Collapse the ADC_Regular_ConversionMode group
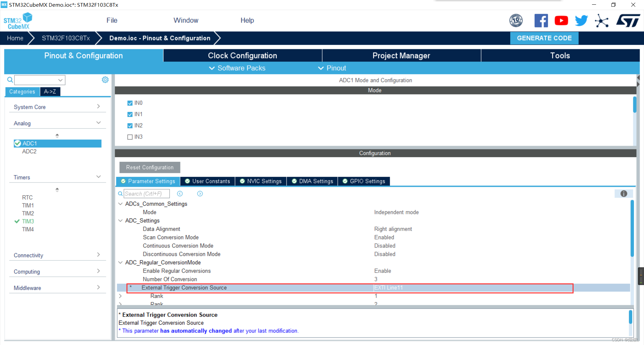The height and width of the screenshot is (345, 644). pyautogui.click(x=120, y=262)
